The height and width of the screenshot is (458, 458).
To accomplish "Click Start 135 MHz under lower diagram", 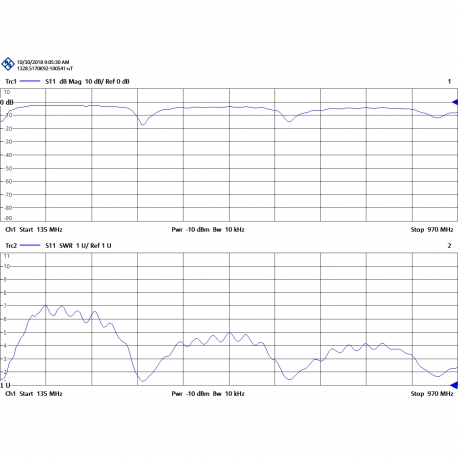I will tap(41, 393).
